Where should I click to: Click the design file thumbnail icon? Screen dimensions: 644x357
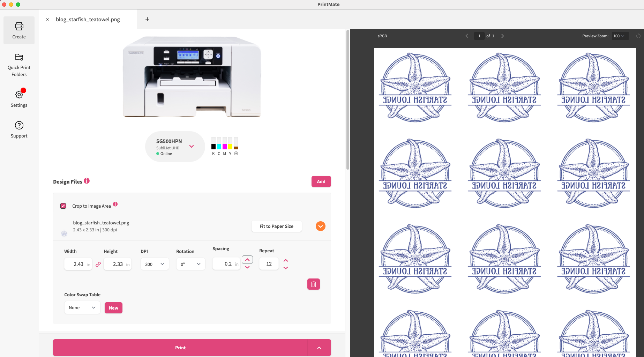pos(64,233)
